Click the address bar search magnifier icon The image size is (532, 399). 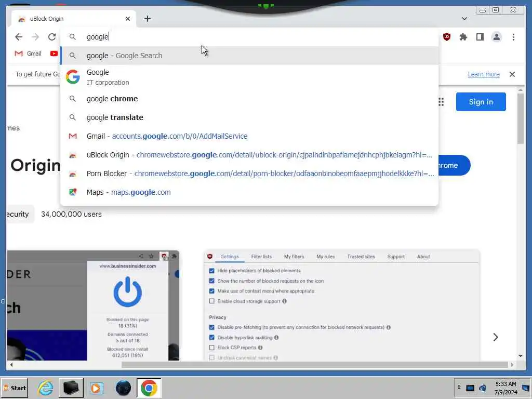[x=73, y=37]
